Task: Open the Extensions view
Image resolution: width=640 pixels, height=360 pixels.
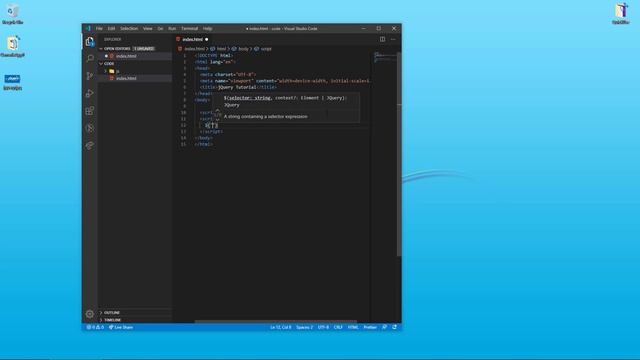Action: coord(90,111)
